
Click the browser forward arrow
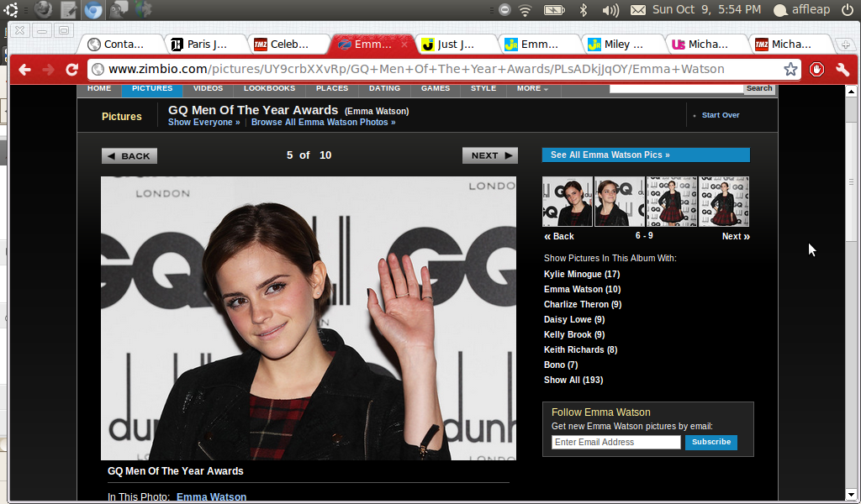(x=48, y=70)
